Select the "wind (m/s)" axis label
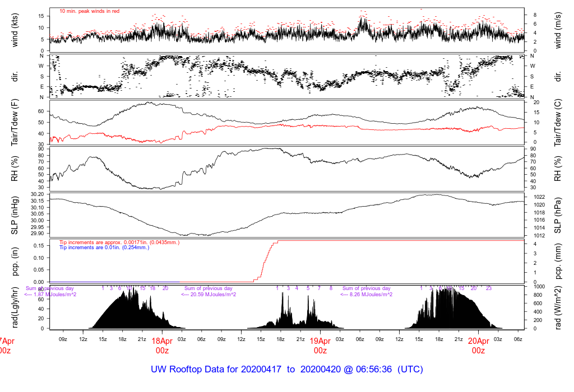Image resolution: width=574 pixels, height=392 pixels. pyautogui.click(x=558, y=30)
